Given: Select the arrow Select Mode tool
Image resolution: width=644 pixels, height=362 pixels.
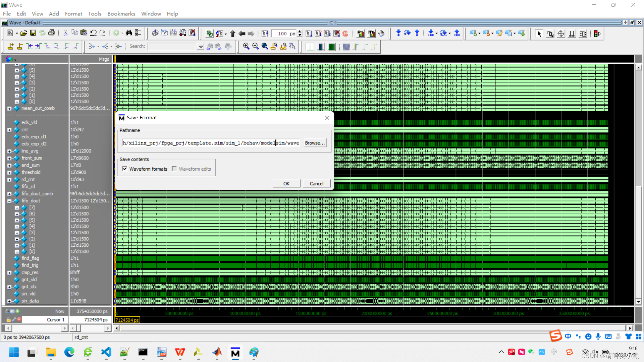Looking at the screenshot, I should 539,34.
